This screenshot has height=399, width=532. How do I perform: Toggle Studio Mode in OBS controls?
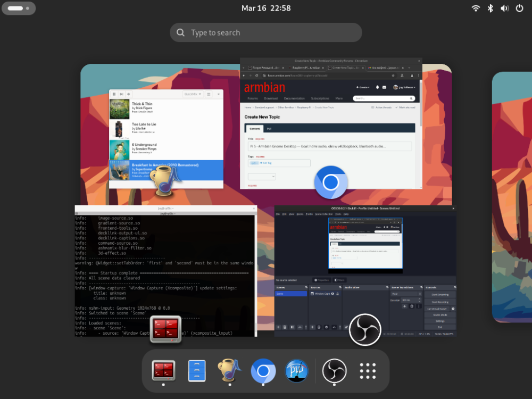[x=440, y=315]
